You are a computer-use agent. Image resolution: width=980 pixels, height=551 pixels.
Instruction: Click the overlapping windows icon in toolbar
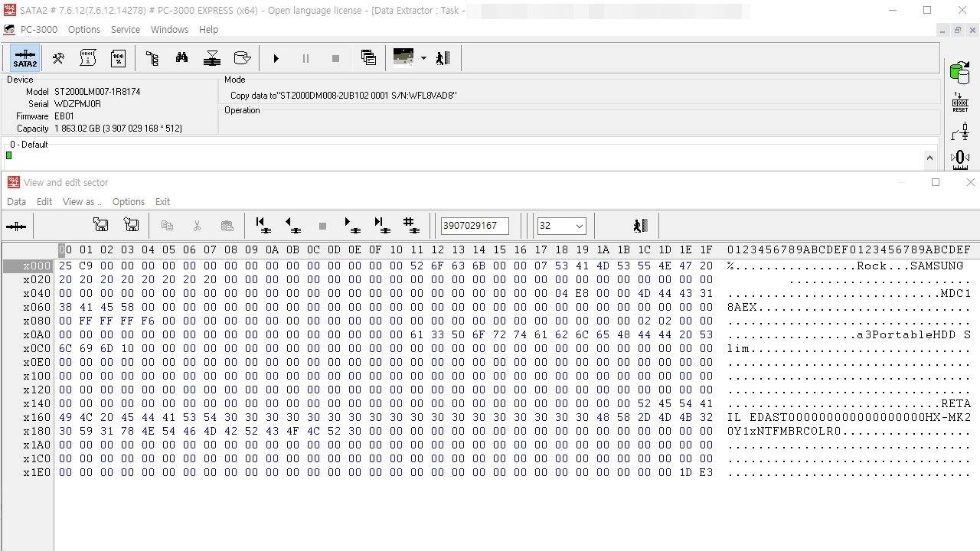tap(368, 58)
